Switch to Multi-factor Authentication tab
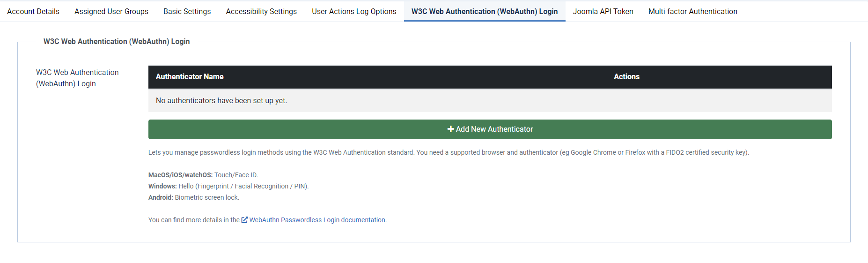868x263 pixels. (693, 11)
